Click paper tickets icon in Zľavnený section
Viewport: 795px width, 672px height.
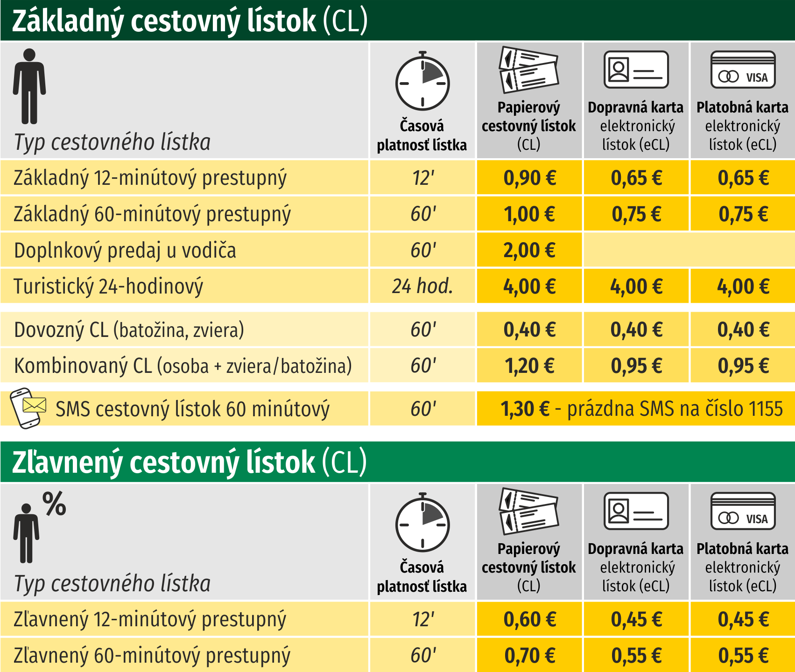529,511
